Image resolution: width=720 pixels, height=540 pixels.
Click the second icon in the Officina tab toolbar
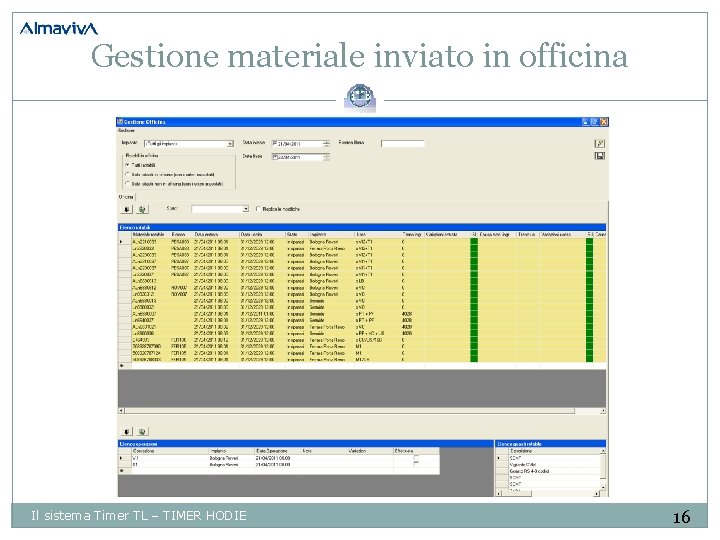point(142,209)
